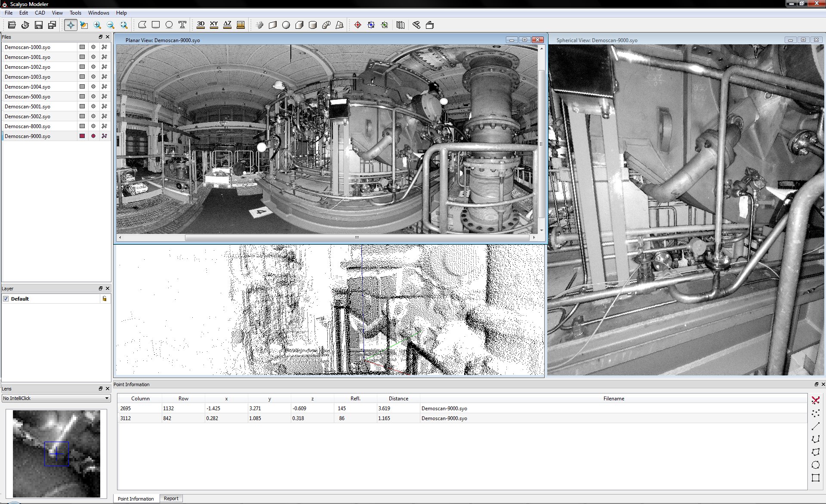
Task: Toggle spherical view circle for Demoscan-1001.syo
Action: coord(93,57)
